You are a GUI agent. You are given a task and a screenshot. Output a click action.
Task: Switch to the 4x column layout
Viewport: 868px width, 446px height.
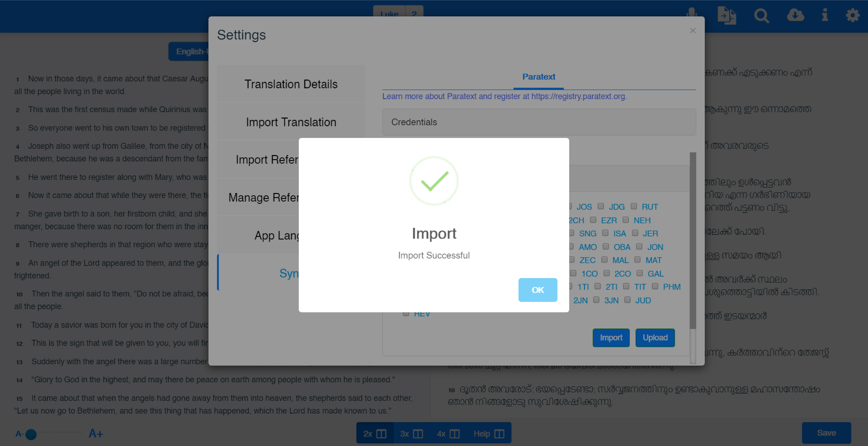pyautogui.click(x=448, y=433)
